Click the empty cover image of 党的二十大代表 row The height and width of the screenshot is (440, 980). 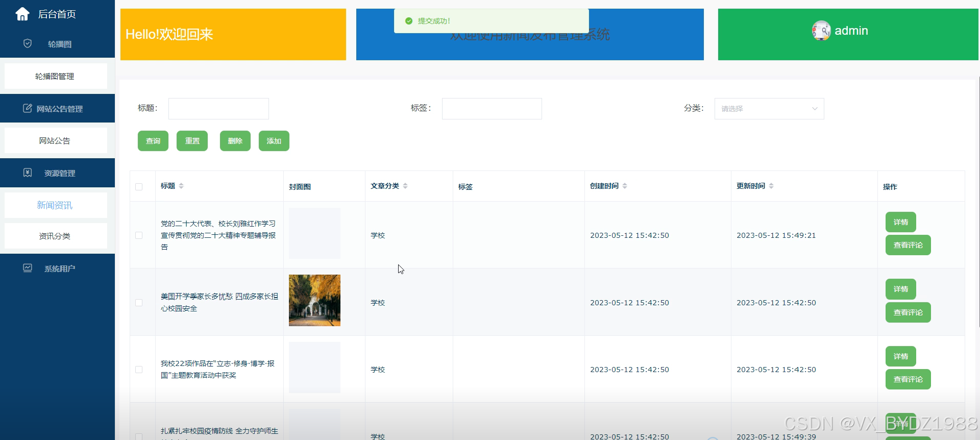point(314,233)
